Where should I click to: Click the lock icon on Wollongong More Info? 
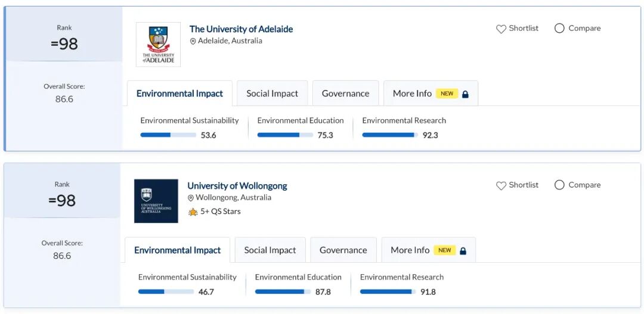pos(463,251)
